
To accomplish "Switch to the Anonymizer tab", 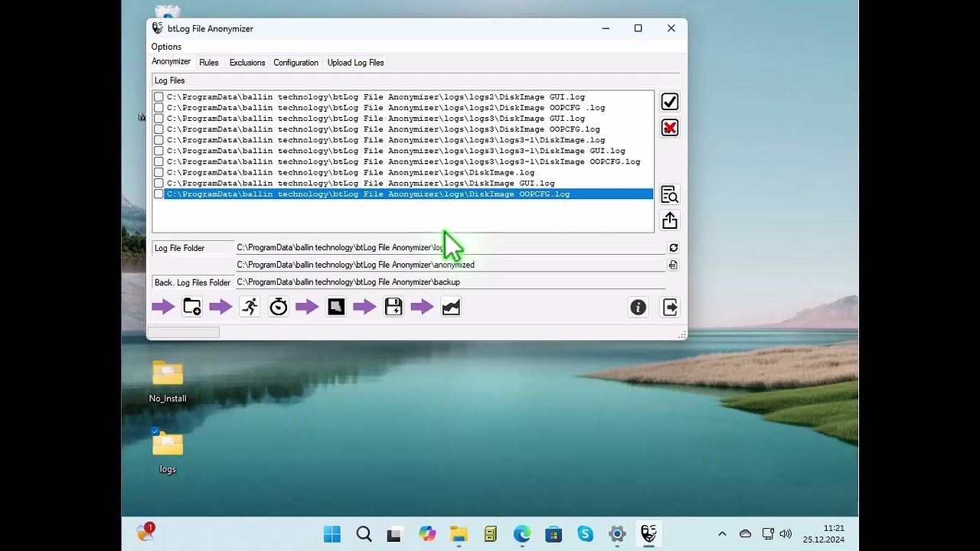I will tap(171, 62).
